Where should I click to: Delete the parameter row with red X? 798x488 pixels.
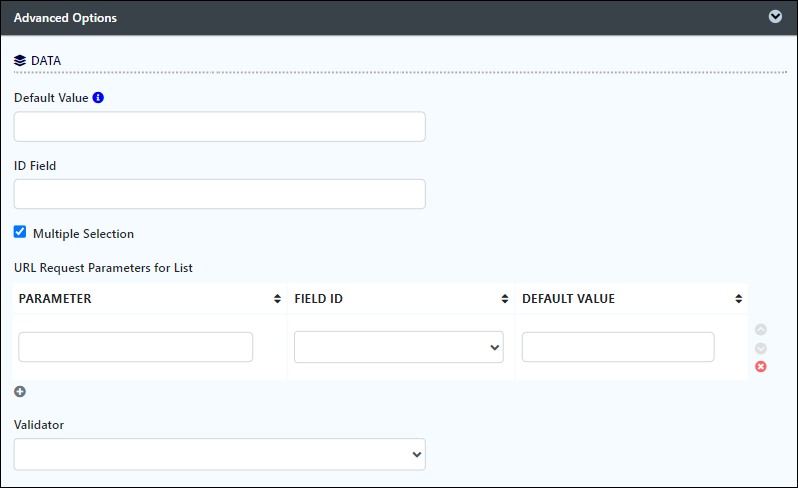tap(761, 366)
